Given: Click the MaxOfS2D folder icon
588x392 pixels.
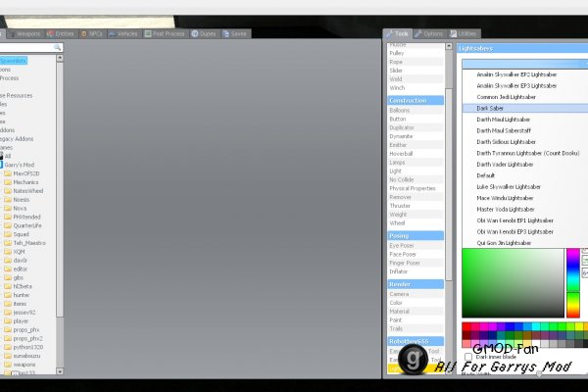Looking at the screenshot, I should point(8,173).
